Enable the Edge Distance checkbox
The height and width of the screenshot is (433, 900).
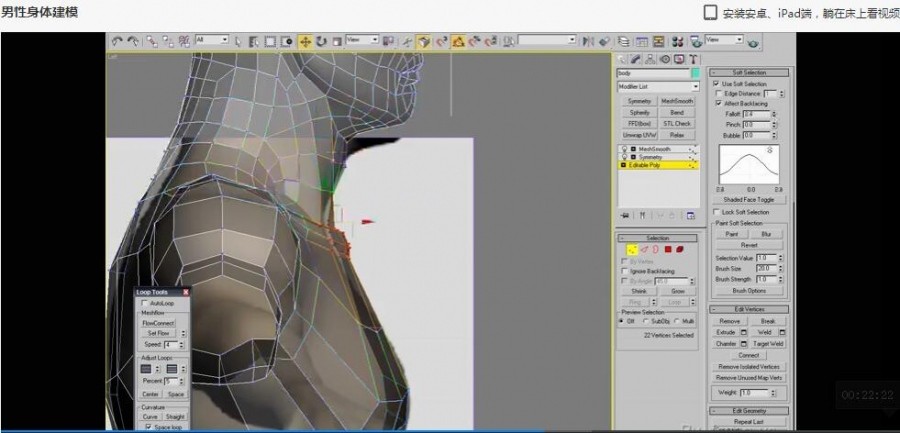tap(718, 94)
